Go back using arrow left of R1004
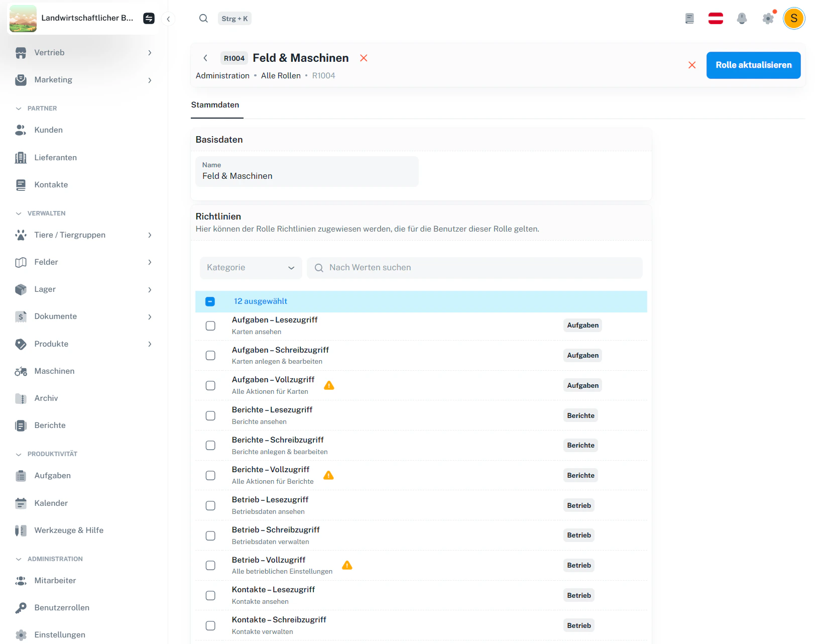 205,58
